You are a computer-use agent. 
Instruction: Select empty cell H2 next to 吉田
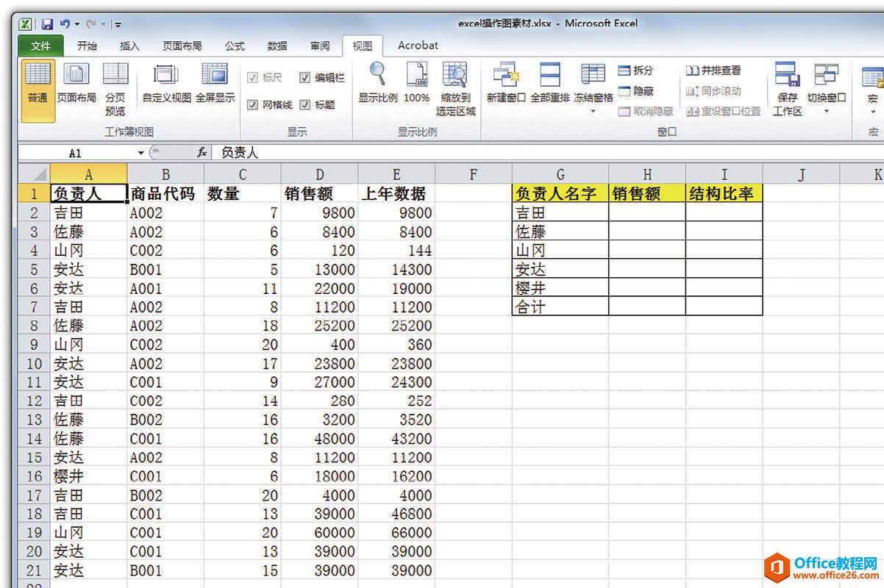coord(647,212)
